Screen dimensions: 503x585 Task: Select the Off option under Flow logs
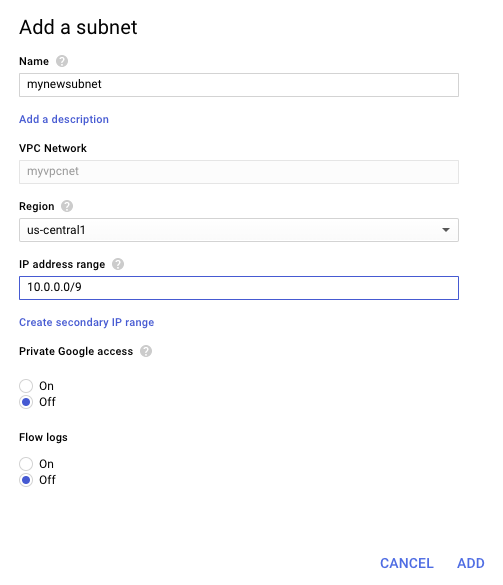(26, 480)
